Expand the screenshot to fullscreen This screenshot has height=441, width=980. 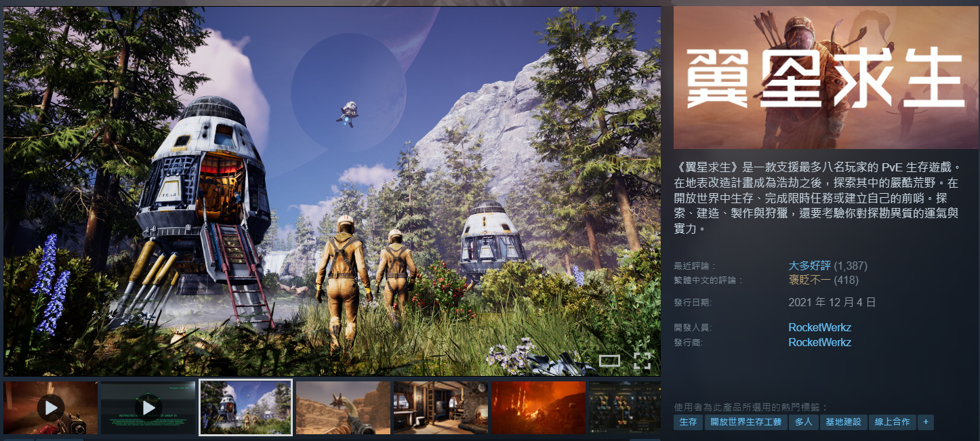(642, 360)
